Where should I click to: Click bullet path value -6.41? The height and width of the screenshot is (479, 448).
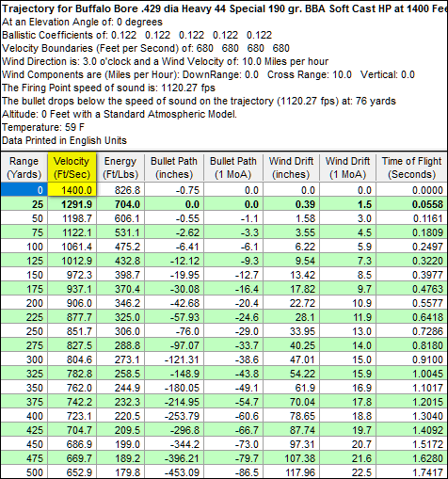pyautogui.click(x=174, y=247)
